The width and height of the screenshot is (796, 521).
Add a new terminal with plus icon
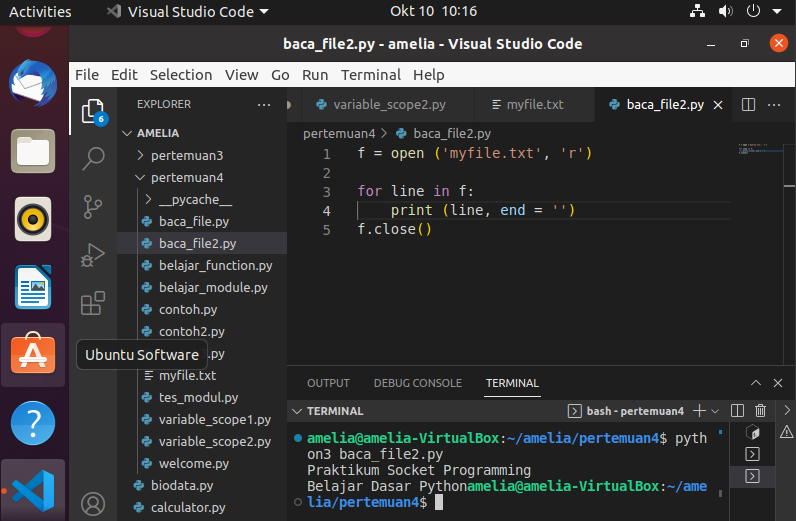(699, 411)
